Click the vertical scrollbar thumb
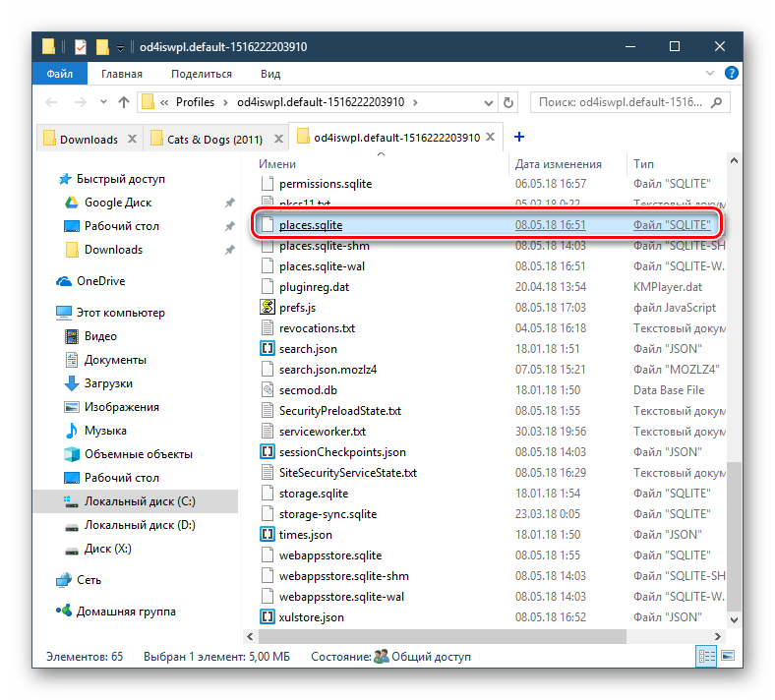This screenshot has height=700, width=775. pyautogui.click(x=734, y=537)
